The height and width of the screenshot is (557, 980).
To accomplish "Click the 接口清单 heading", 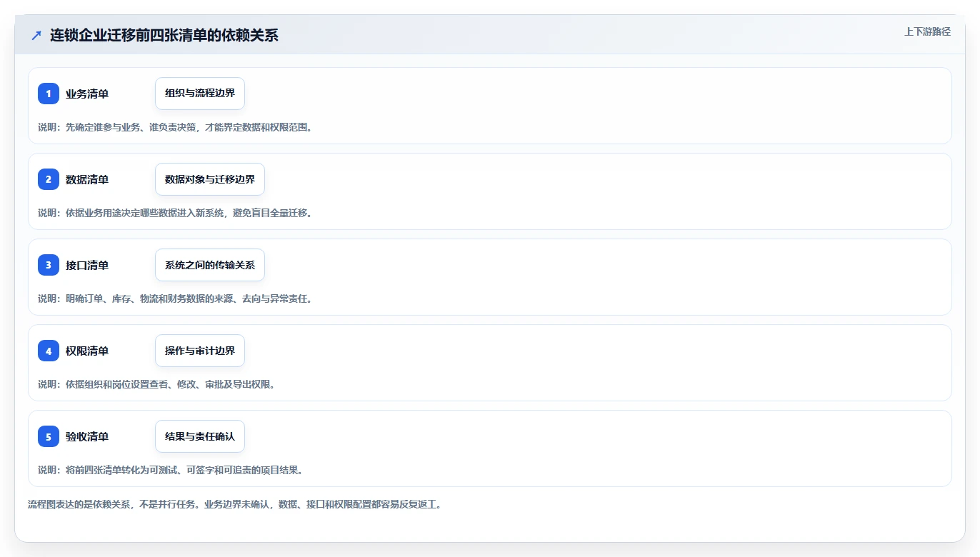I will click(87, 265).
